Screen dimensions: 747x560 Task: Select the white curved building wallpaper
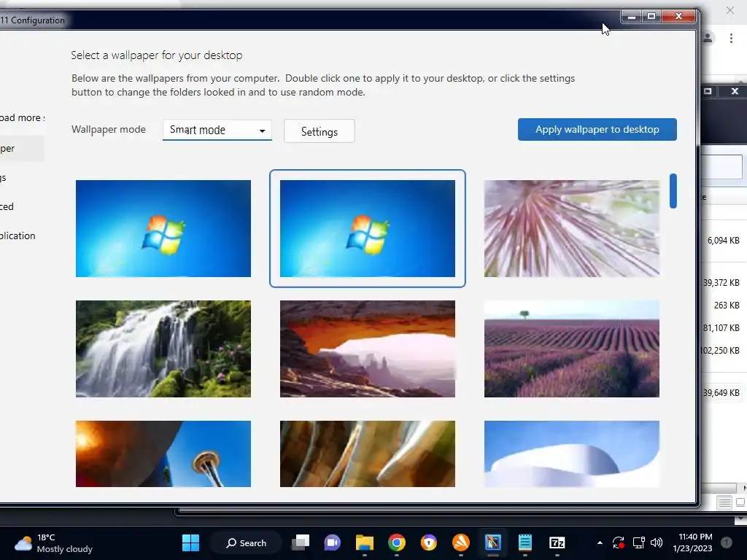tap(572, 454)
